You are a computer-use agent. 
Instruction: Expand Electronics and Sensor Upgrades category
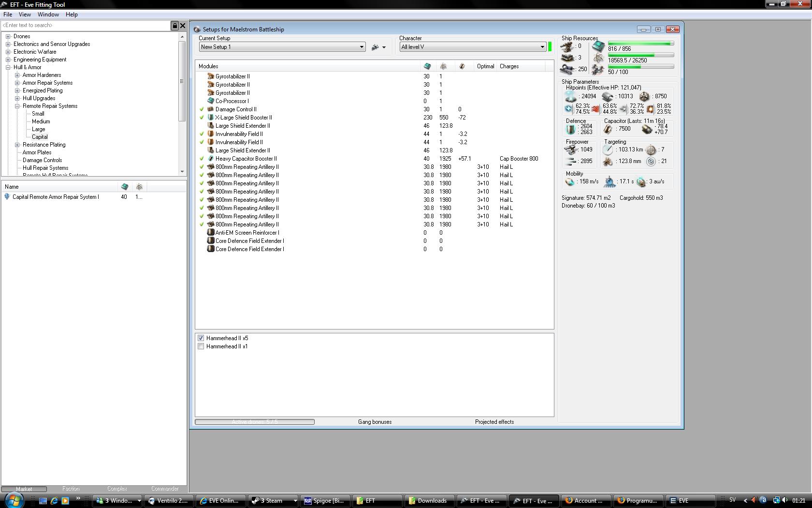pyautogui.click(x=8, y=44)
